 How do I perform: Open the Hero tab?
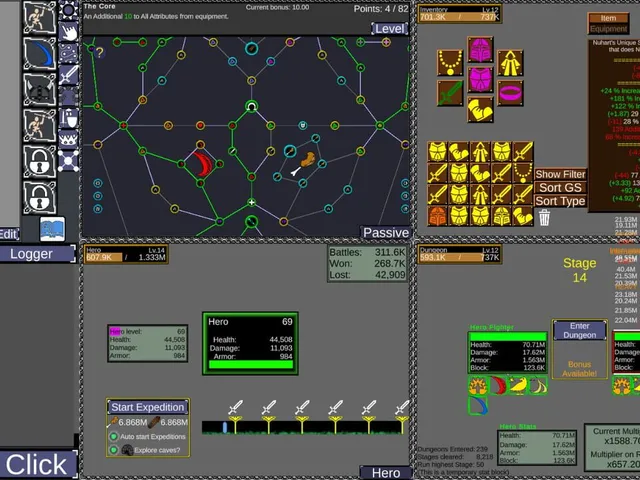(386, 473)
